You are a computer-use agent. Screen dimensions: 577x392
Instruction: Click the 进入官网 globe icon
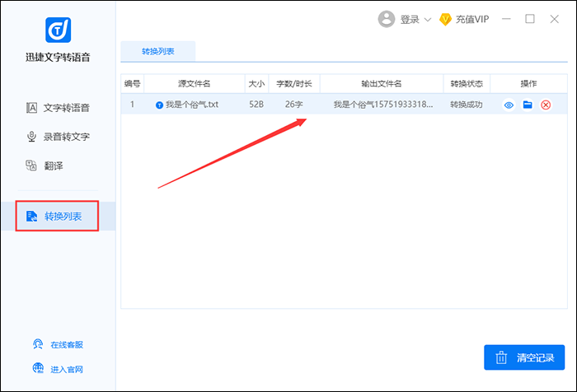(38, 368)
